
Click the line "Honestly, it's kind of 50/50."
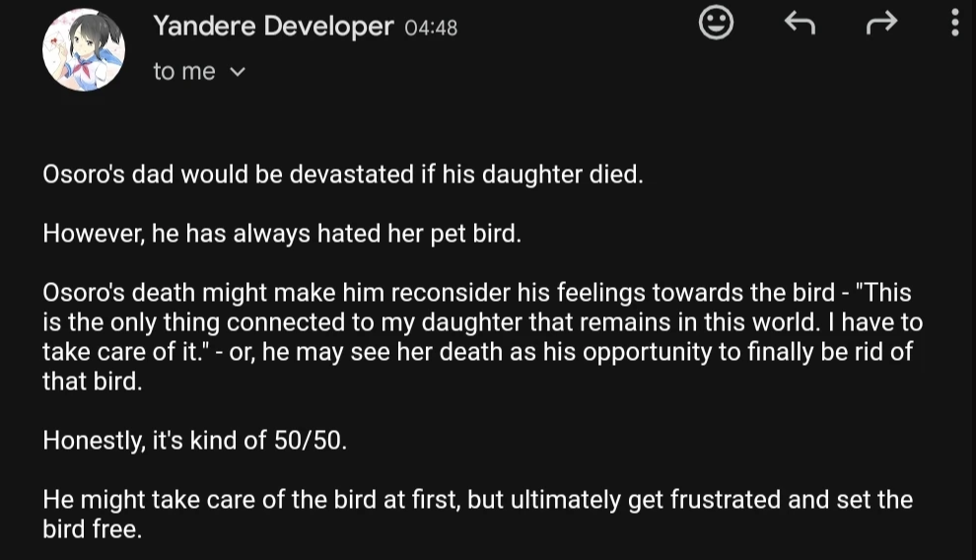click(x=195, y=441)
